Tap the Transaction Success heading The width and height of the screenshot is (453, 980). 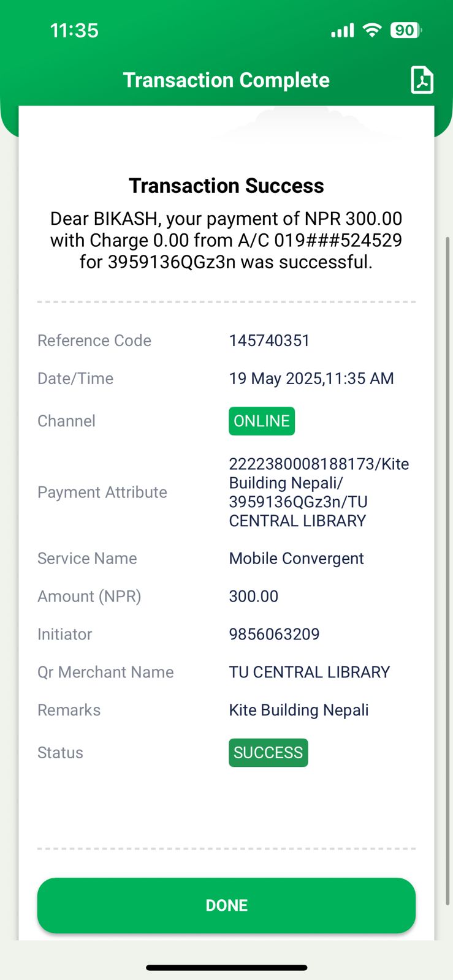(226, 186)
